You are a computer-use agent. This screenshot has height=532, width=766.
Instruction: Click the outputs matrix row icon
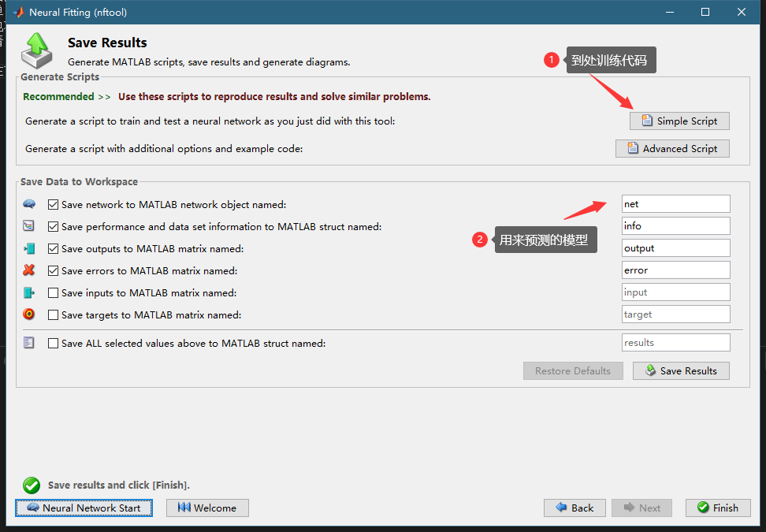(29, 248)
